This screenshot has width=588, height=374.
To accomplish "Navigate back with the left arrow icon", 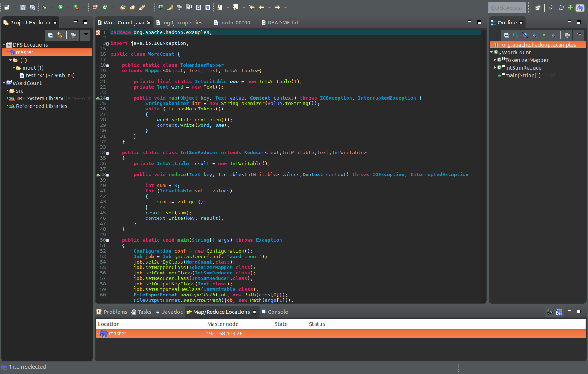I will (261, 7).
